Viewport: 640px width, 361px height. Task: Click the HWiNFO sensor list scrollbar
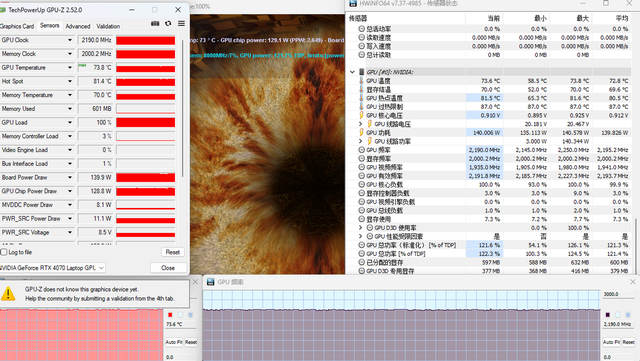[x=636, y=246]
